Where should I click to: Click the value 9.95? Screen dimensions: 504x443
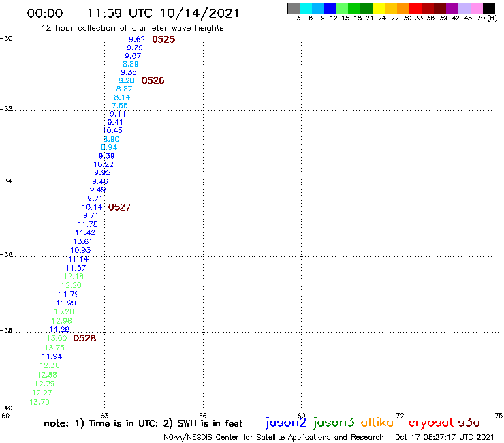tap(102, 172)
